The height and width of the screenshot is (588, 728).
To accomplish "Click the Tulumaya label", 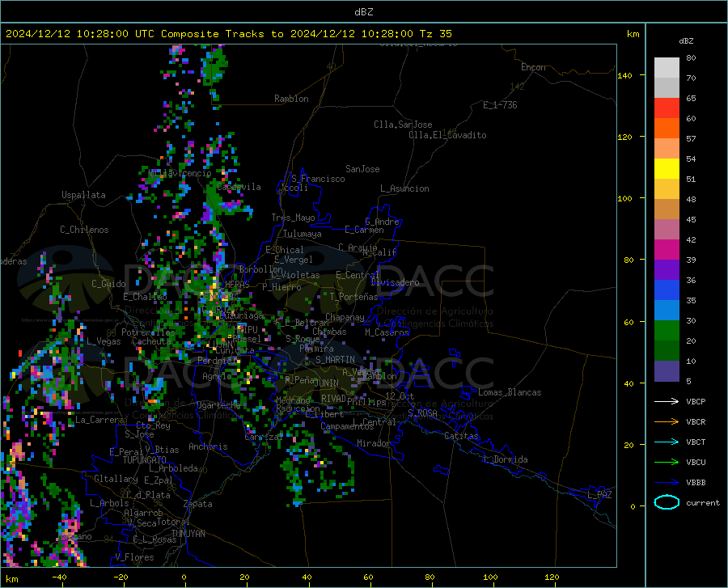I will click(303, 234).
